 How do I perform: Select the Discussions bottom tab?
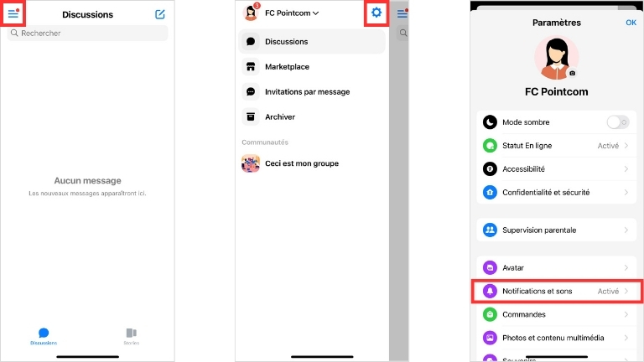(44, 335)
